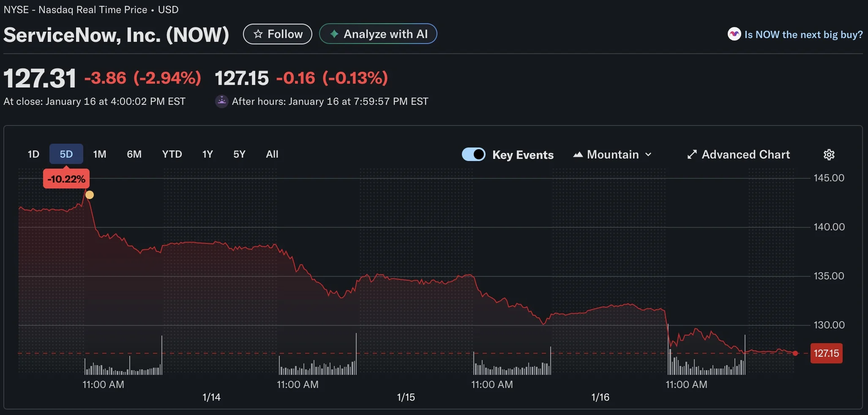Viewport: 868px width, 415px height.
Task: Select the All time range
Action: [272, 154]
